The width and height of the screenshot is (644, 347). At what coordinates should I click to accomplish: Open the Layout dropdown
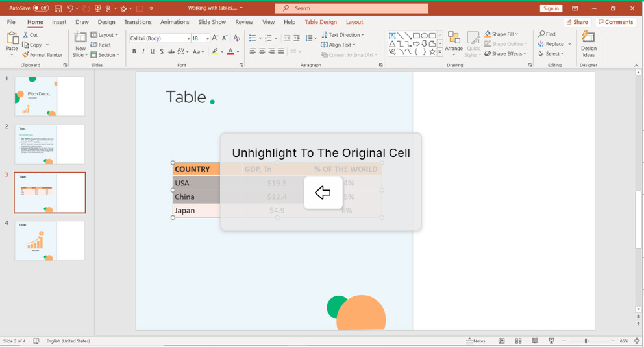104,35
